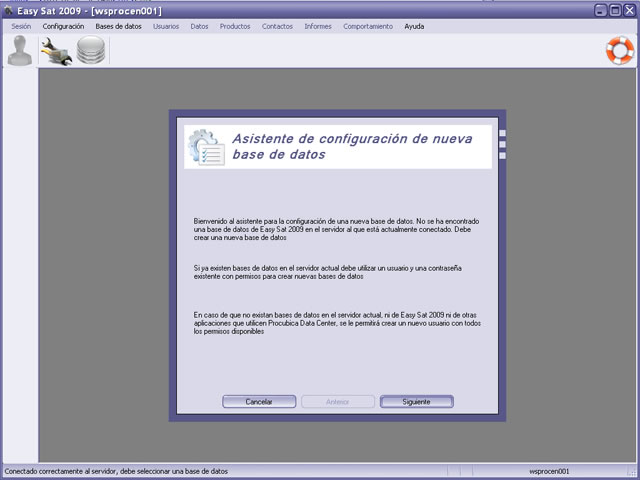Screen dimensions: 640x480
Task: Close the Easy Sat 2009 window
Action: (x=630, y=10)
